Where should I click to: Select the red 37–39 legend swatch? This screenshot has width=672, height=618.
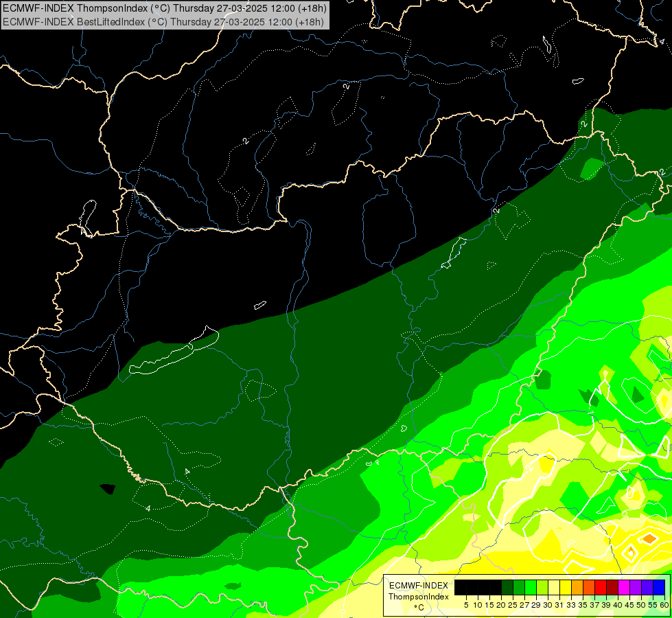(601, 587)
